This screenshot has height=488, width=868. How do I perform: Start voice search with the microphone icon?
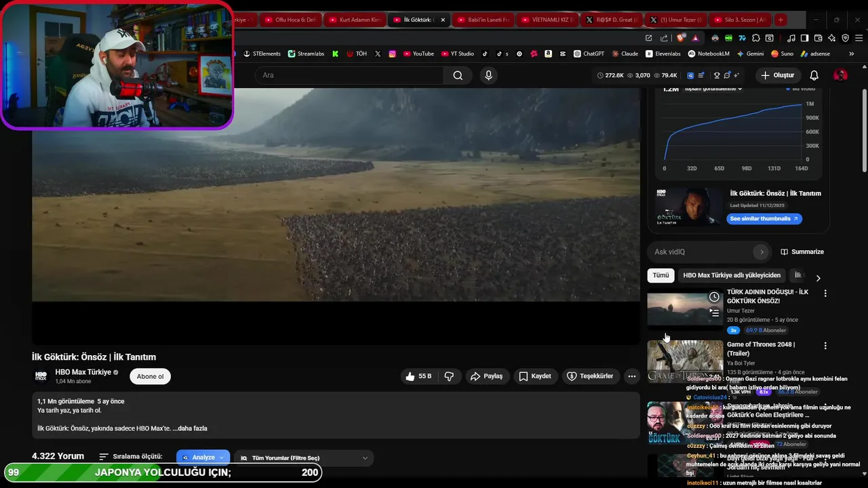tap(488, 75)
